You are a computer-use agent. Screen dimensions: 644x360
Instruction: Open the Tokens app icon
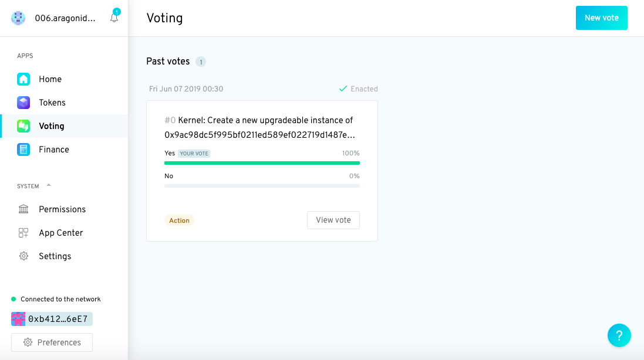click(23, 103)
